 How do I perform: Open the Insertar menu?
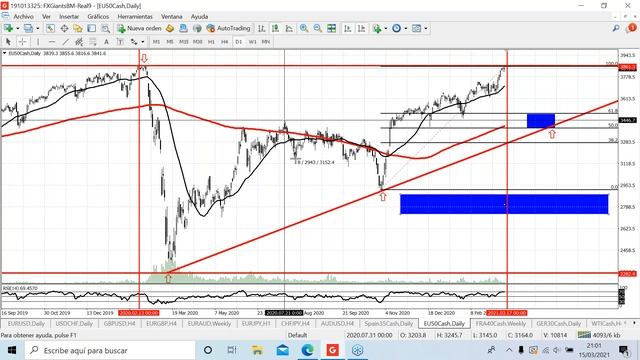click(x=69, y=17)
